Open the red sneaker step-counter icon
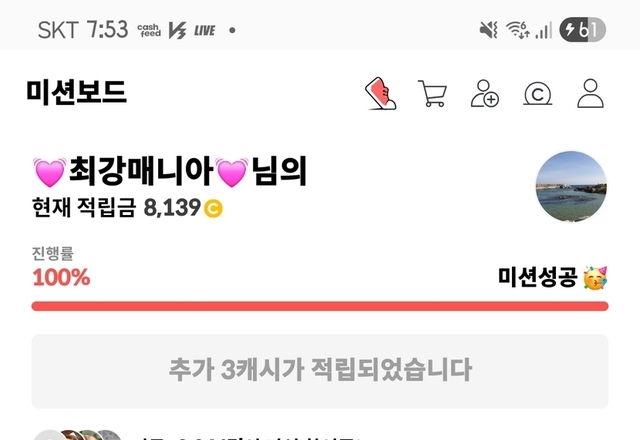Image resolution: width=640 pixels, height=440 pixels. click(380, 93)
